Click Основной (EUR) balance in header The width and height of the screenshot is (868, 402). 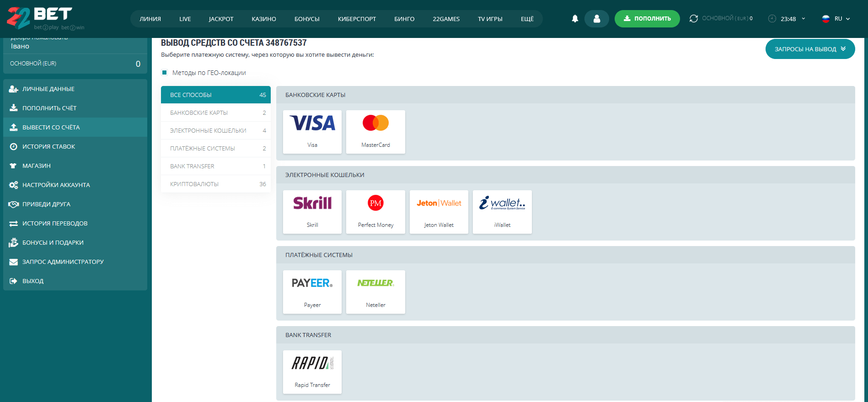727,19
